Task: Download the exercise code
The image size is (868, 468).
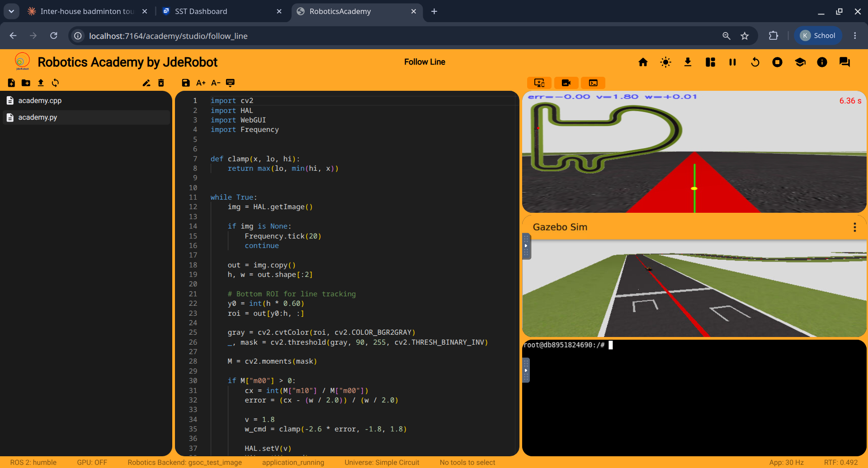Action: [x=688, y=62]
